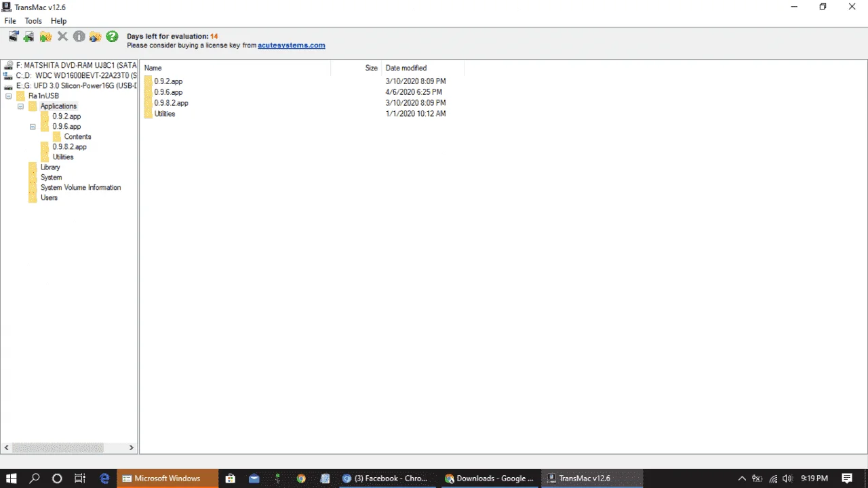Open Cortana circle on the taskbar

[x=57, y=479]
